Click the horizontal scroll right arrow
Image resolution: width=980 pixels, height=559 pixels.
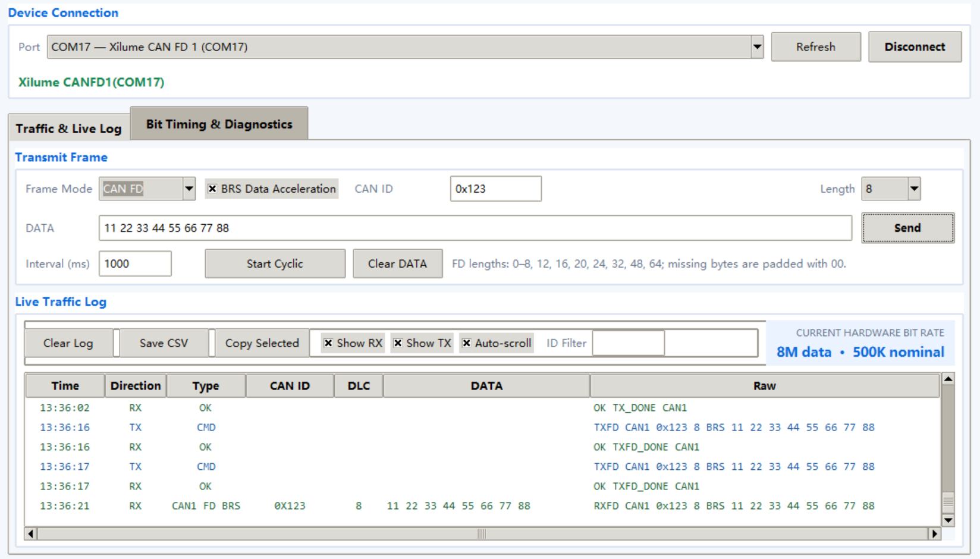pyautogui.click(x=934, y=534)
